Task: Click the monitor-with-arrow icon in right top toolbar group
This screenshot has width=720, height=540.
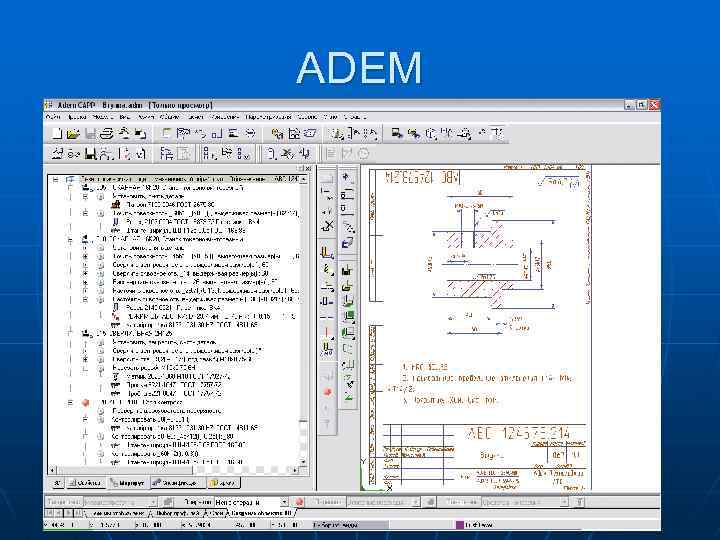Action: [x=397, y=134]
